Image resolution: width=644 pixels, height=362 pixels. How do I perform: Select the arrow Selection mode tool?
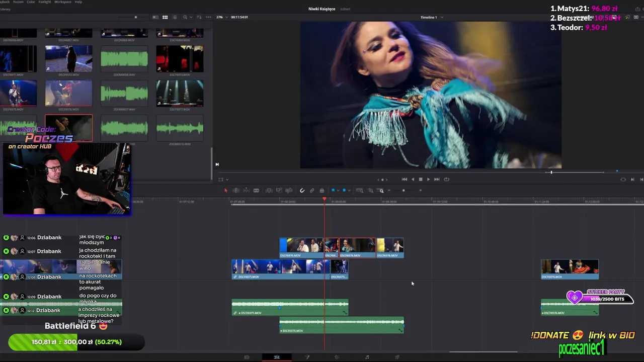pyautogui.click(x=225, y=191)
